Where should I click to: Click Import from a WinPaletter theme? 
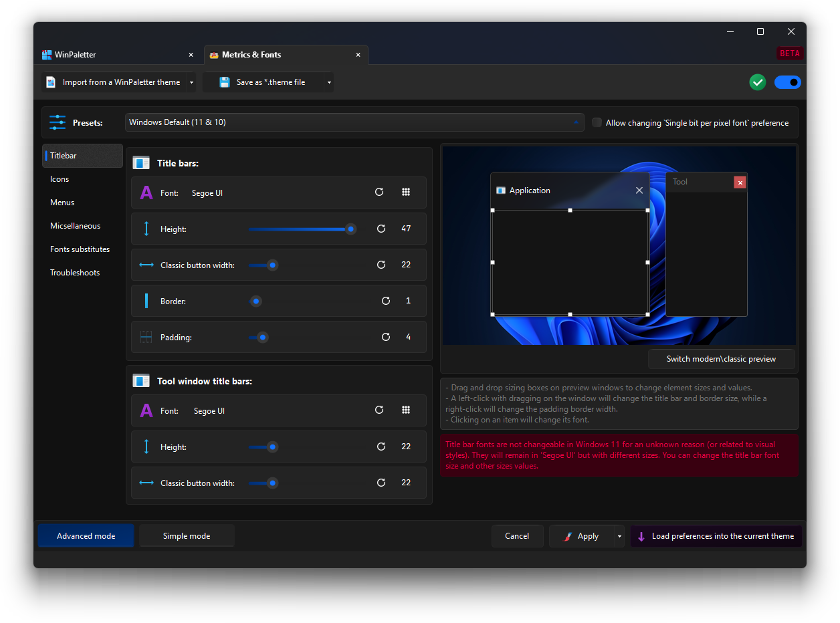pos(113,82)
